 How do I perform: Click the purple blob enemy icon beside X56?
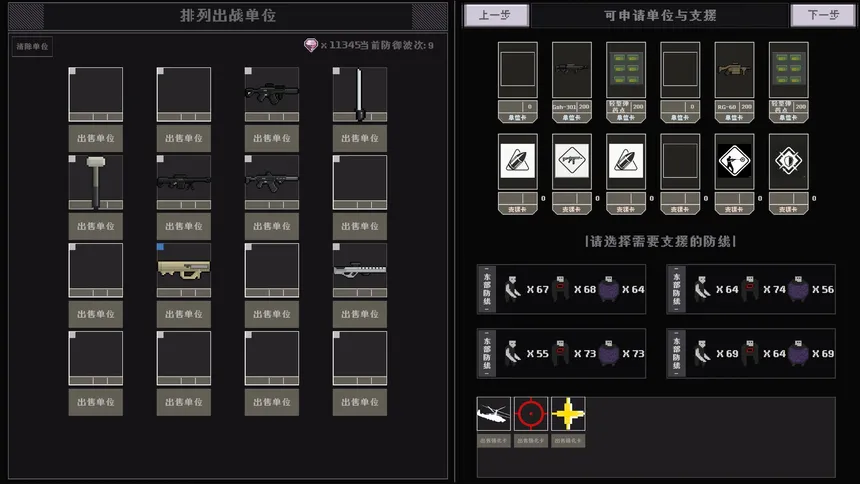click(798, 289)
